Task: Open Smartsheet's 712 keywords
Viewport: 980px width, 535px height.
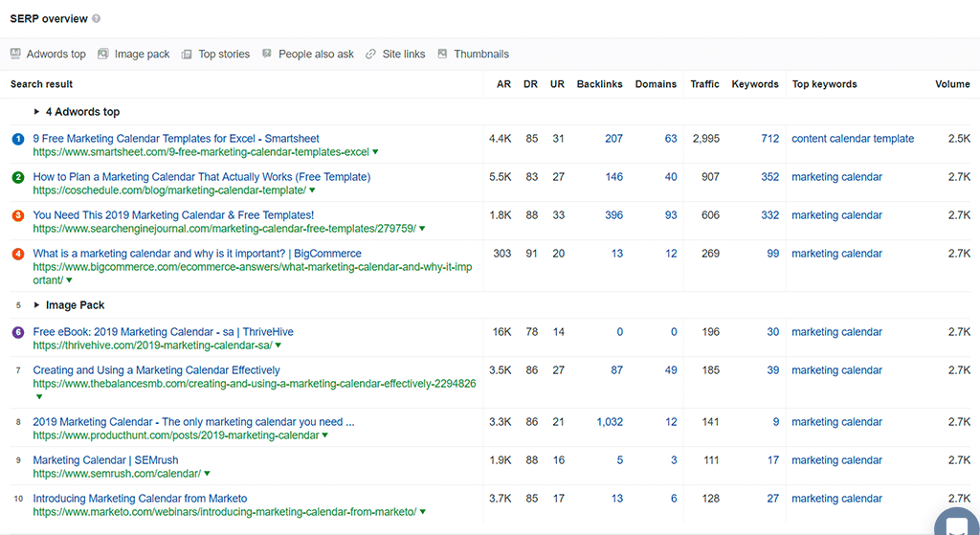Action: [770, 139]
